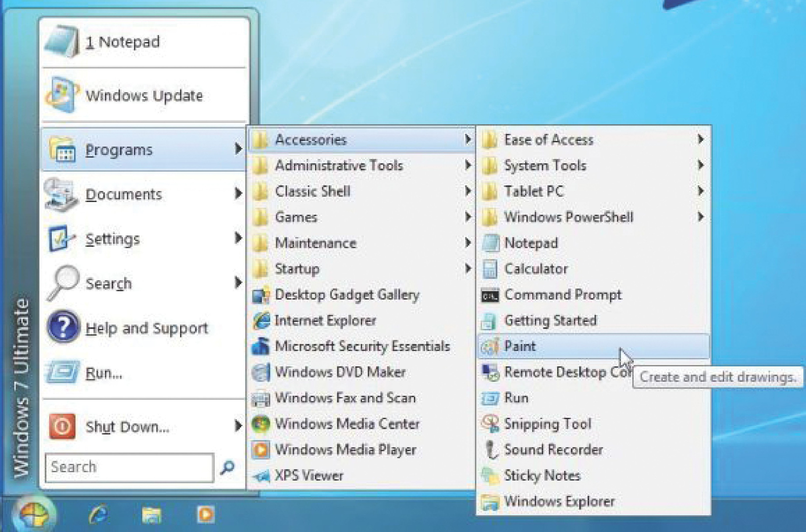Image resolution: width=806 pixels, height=532 pixels.
Task: Click the Windows DVD Maker icon
Action: (x=260, y=372)
